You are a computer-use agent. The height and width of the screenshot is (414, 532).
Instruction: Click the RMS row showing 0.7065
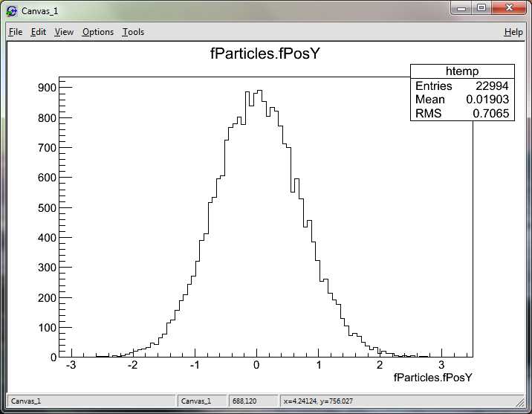(461, 113)
